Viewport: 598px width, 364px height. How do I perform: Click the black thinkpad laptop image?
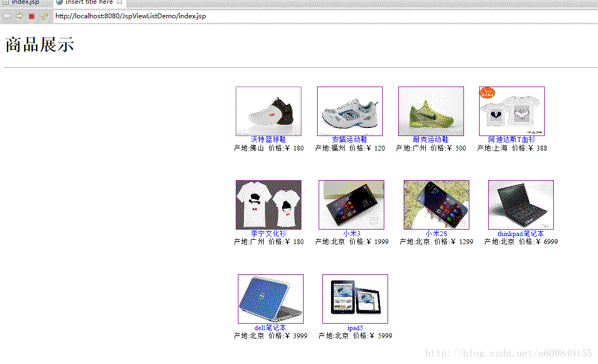[x=521, y=205]
